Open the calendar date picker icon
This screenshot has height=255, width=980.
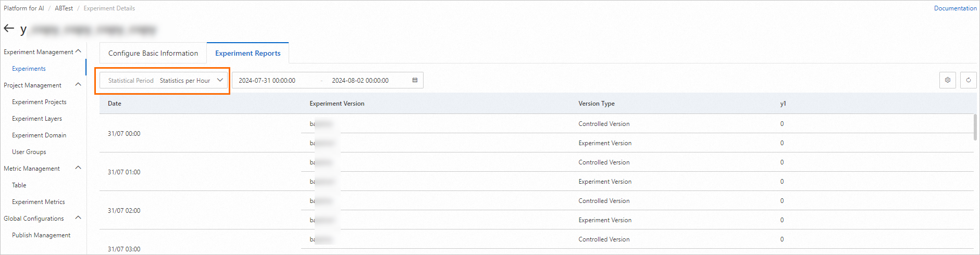pos(415,80)
